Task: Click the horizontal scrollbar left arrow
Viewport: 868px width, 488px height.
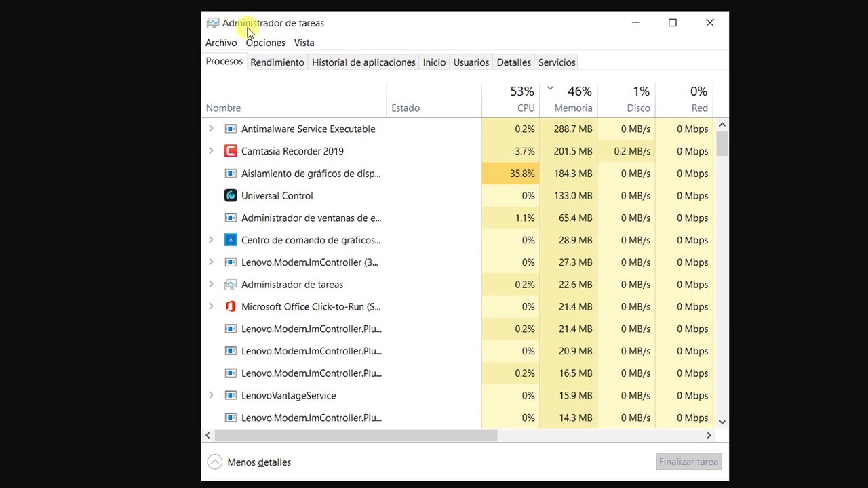Action: coord(209,435)
